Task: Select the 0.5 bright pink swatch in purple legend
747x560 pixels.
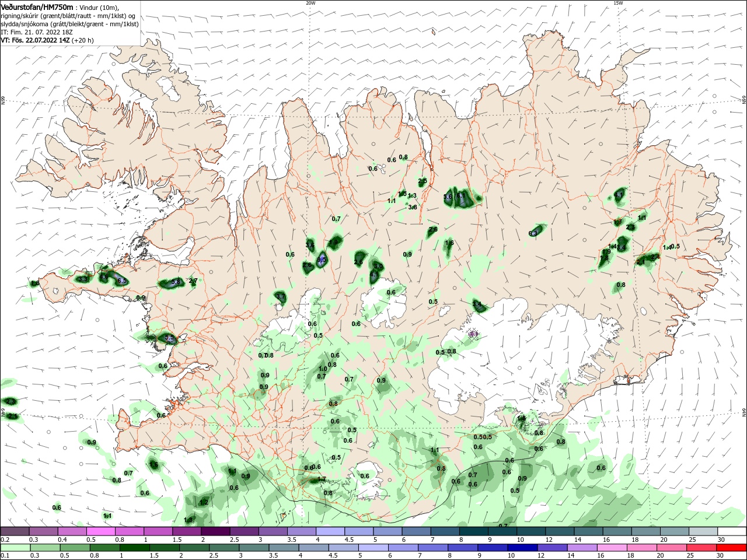Action: (x=100, y=531)
